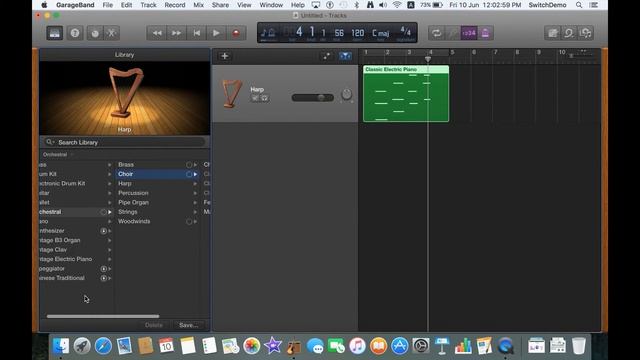Open the File menu
The image size is (640, 360).
pyautogui.click(x=108, y=5)
